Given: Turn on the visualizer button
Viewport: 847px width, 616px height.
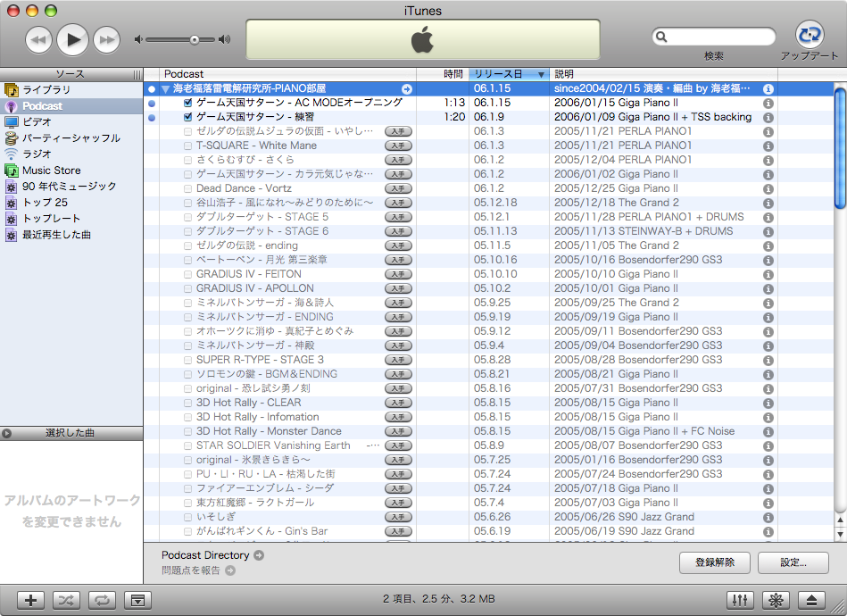Looking at the screenshot, I should (776, 600).
